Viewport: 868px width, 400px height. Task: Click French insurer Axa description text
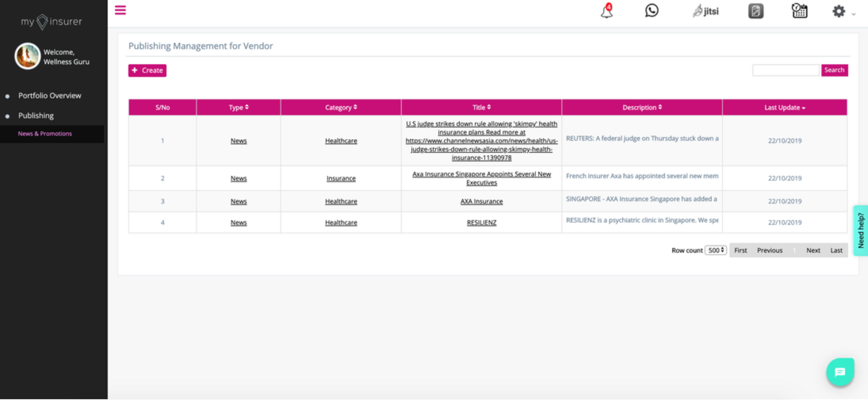click(642, 176)
